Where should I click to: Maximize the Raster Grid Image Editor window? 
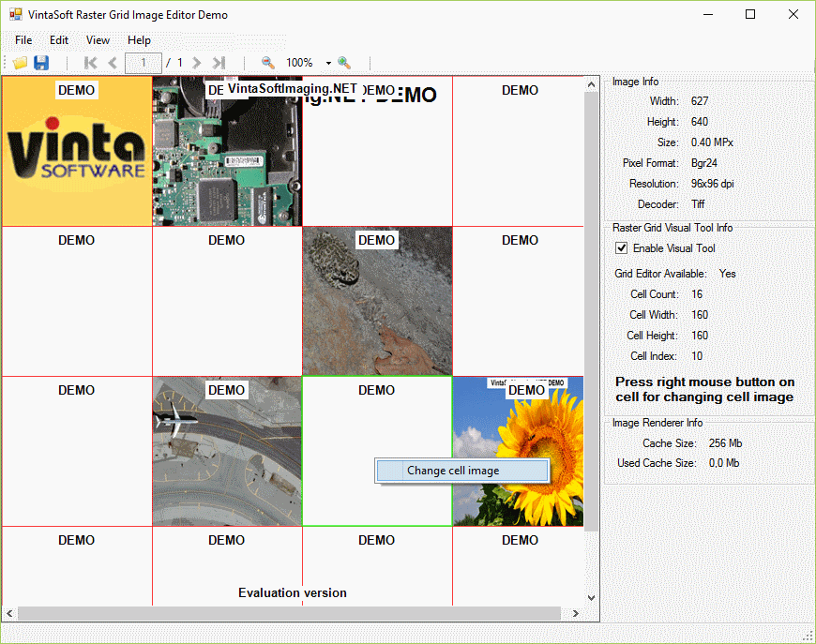coord(750,14)
